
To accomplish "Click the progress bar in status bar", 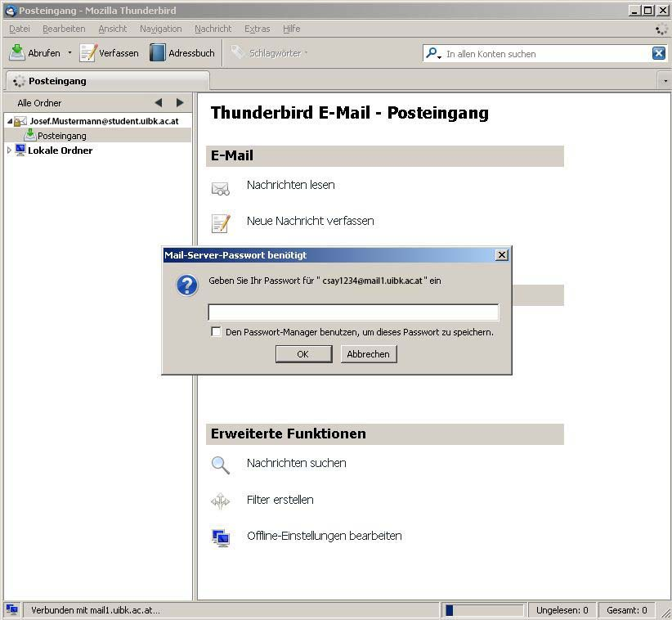I will point(483,610).
